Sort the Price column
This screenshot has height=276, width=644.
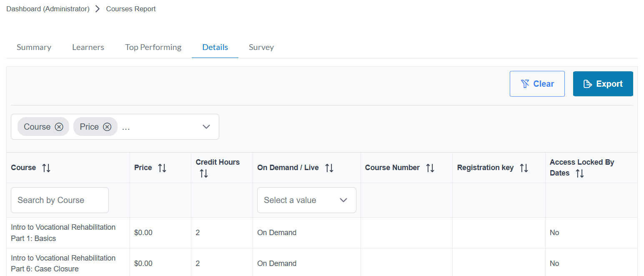coord(162,168)
